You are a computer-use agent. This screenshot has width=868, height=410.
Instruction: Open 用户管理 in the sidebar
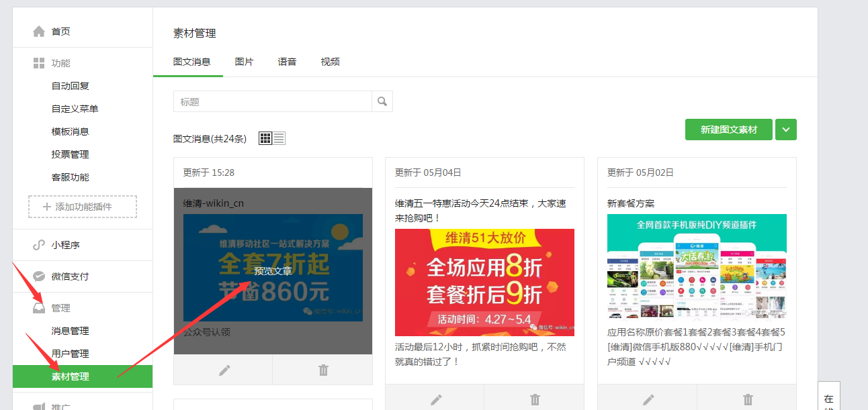[71, 354]
